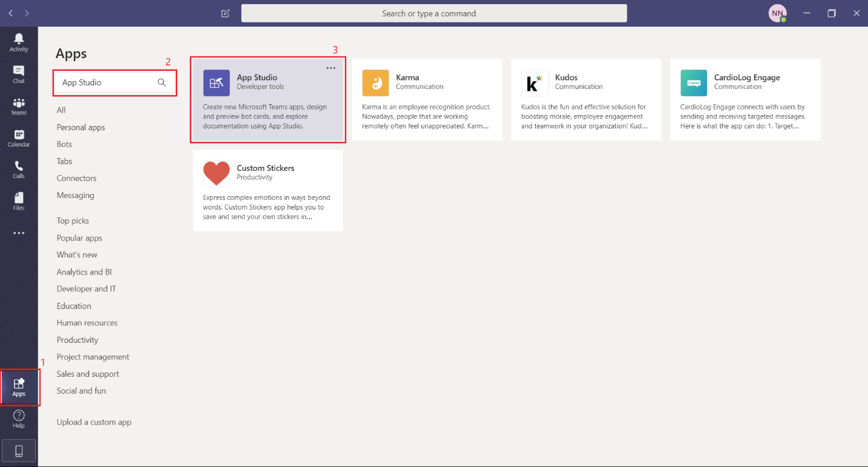Open the Karma app card
The image size is (868, 467).
click(x=427, y=100)
